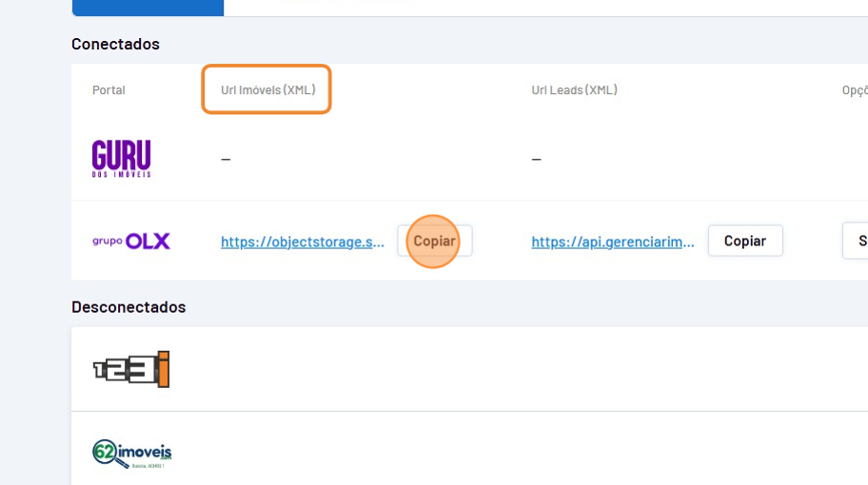Copy the OLX Url Leads XML link
Viewport: 868px width, 485px height.
point(744,242)
